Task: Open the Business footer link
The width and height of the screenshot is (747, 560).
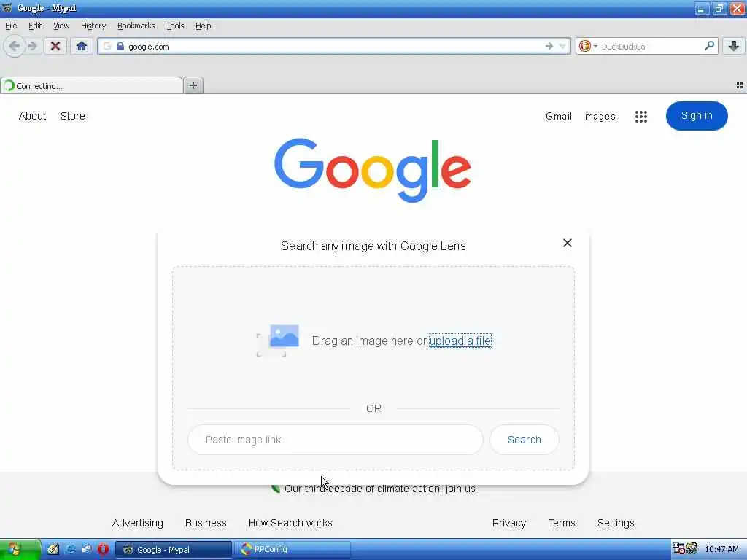Action: point(206,523)
